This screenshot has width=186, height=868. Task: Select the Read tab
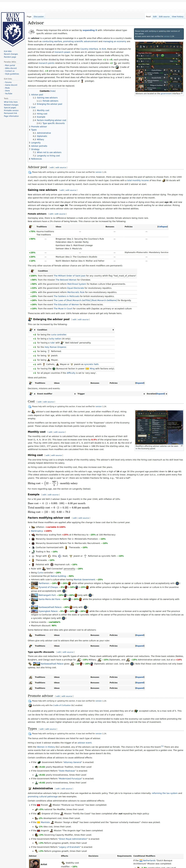(x=148, y=16)
